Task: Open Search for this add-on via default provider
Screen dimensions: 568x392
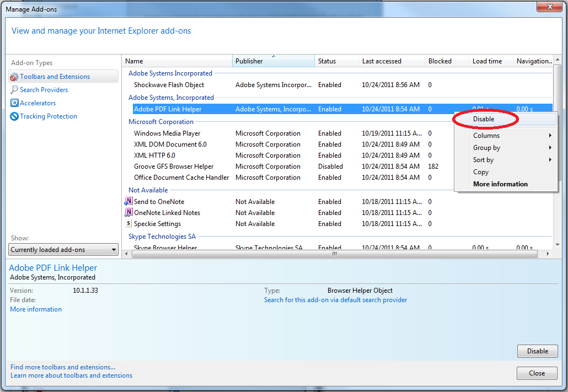Action: click(x=335, y=300)
